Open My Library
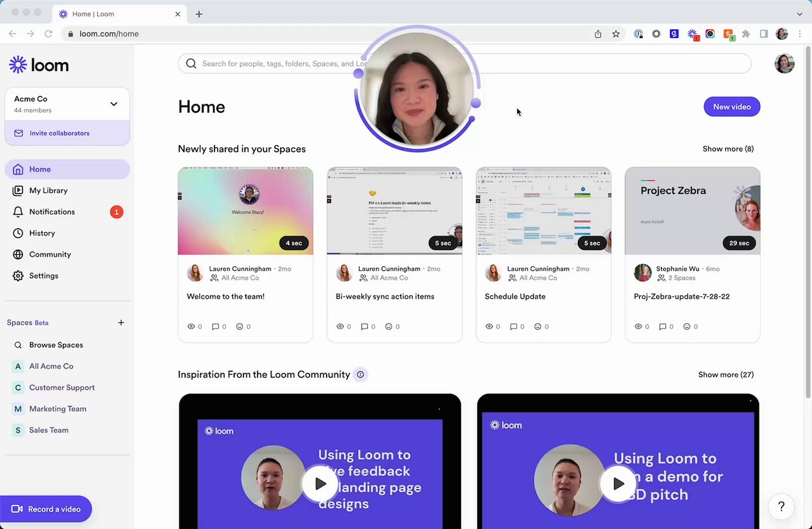812x529 pixels. tap(48, 190)
